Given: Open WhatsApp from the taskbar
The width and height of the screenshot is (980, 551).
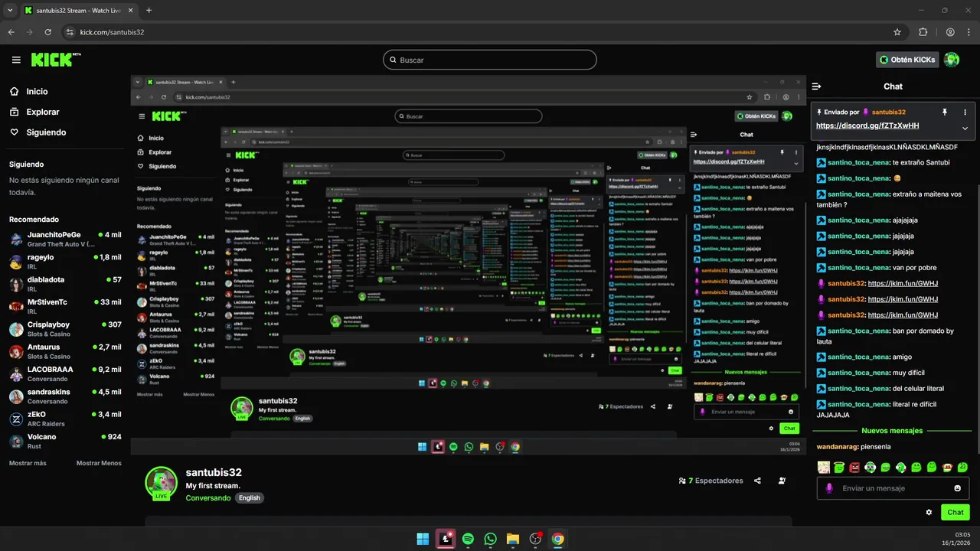Looking at the screenshot, I should (491, 539).
